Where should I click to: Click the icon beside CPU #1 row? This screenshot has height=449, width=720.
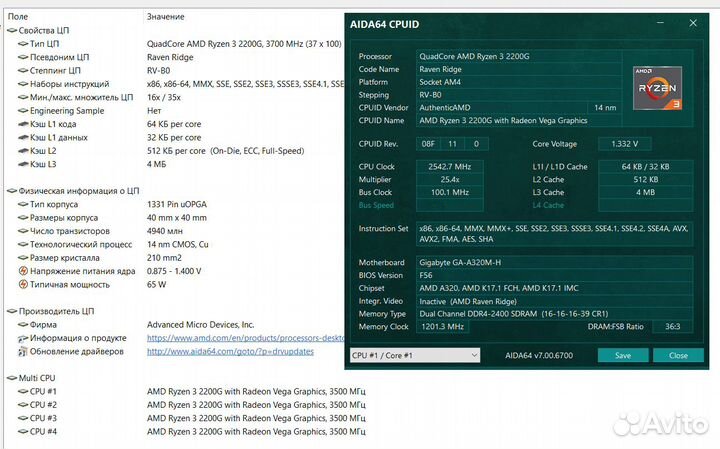click(23, 392)
